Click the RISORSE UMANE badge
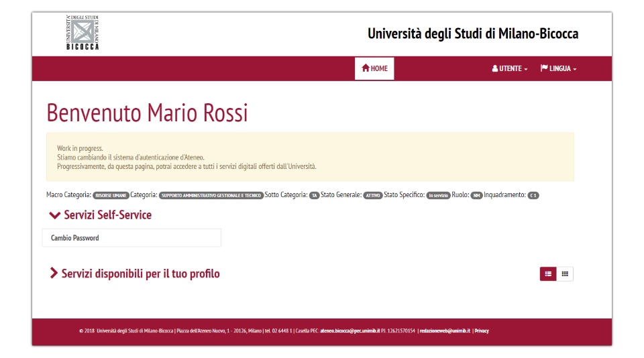The height and width of the screenshot is (358, 644). click(x=111, y=196)
